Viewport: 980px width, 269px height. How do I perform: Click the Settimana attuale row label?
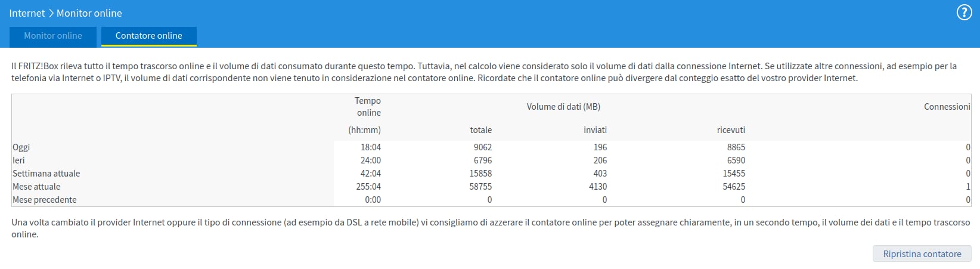pyautogui.click(x=46, y=174)
